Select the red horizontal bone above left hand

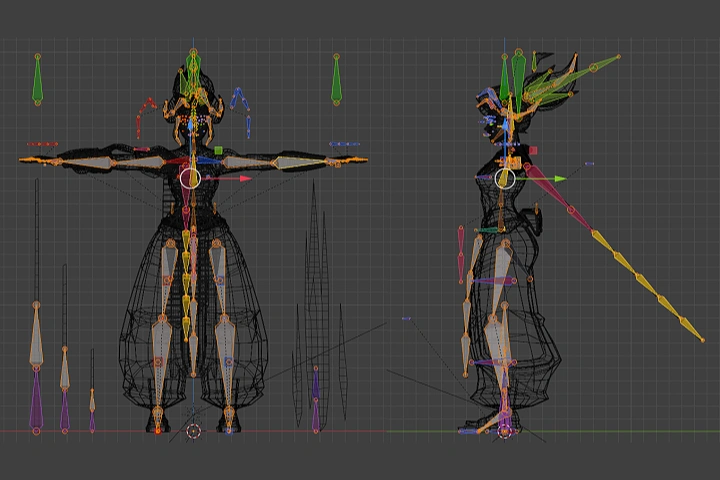click(42, 144)
